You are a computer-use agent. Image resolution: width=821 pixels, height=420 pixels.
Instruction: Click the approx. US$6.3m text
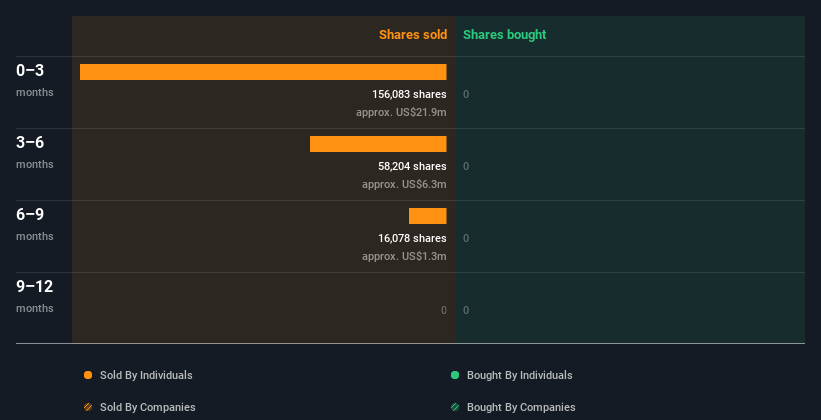(x=404, y=184)
